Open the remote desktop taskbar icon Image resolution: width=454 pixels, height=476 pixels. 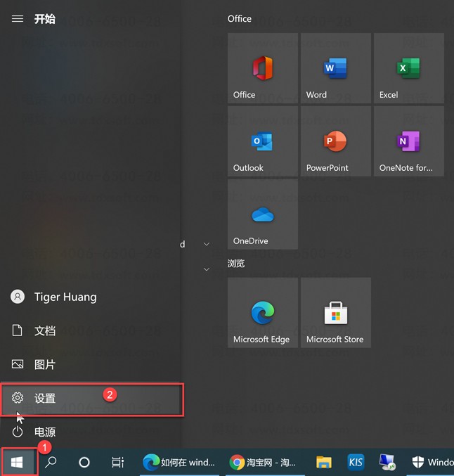(387, 463)
